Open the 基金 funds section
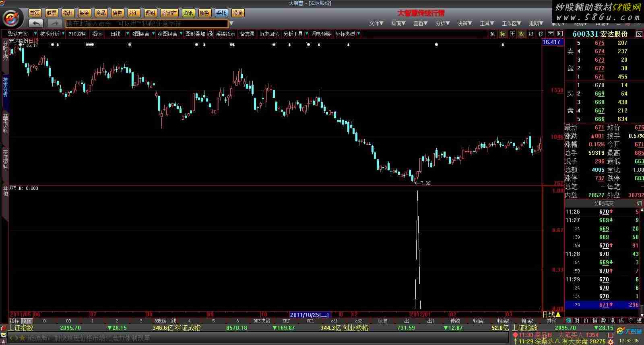Image resolution: width=644 pixels, height=345 pixels. coord(85,13)
